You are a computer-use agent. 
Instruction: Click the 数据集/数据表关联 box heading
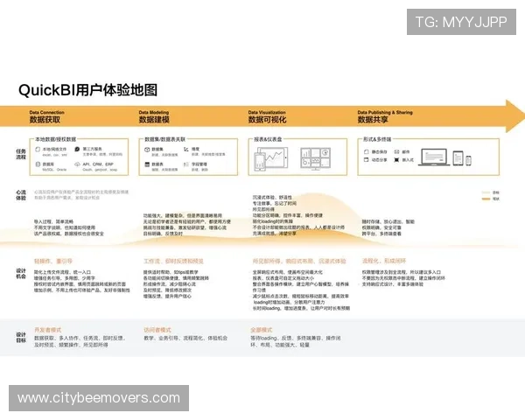164,139
